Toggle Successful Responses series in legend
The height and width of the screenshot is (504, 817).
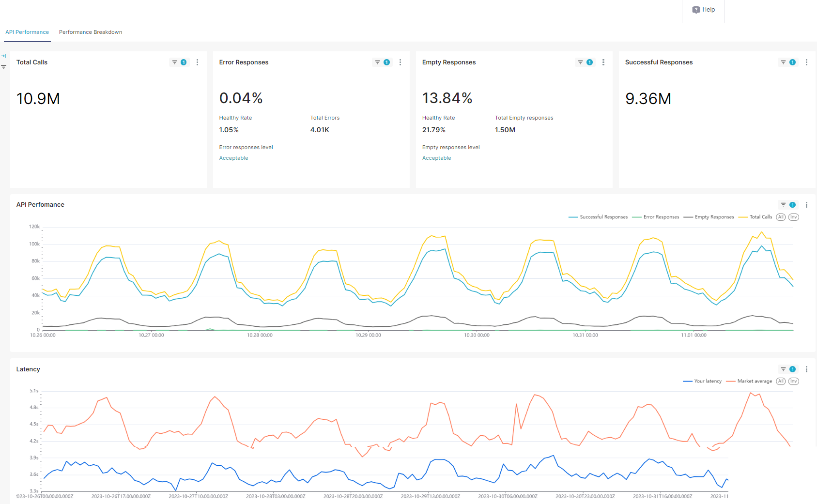[x=598, y=217]
